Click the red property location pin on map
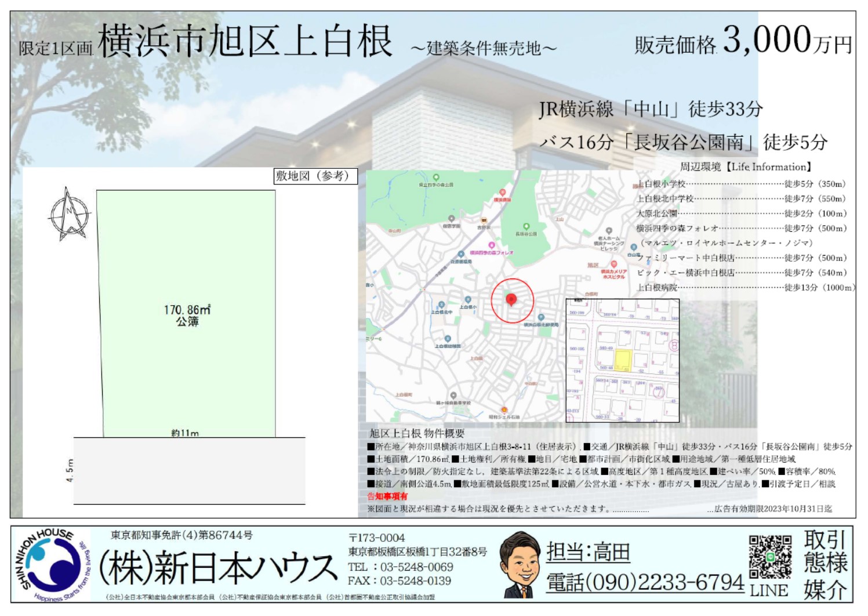868x616 pixels. click(511, 299)
